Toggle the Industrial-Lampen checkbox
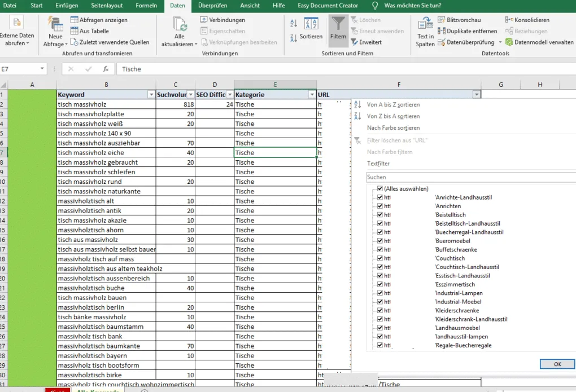Viewport: 576px width, 392px height. pos(380,293)
